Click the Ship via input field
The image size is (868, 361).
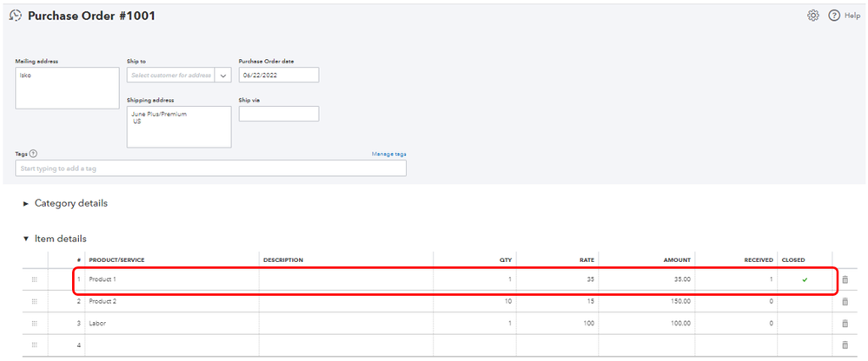[278, 114]
